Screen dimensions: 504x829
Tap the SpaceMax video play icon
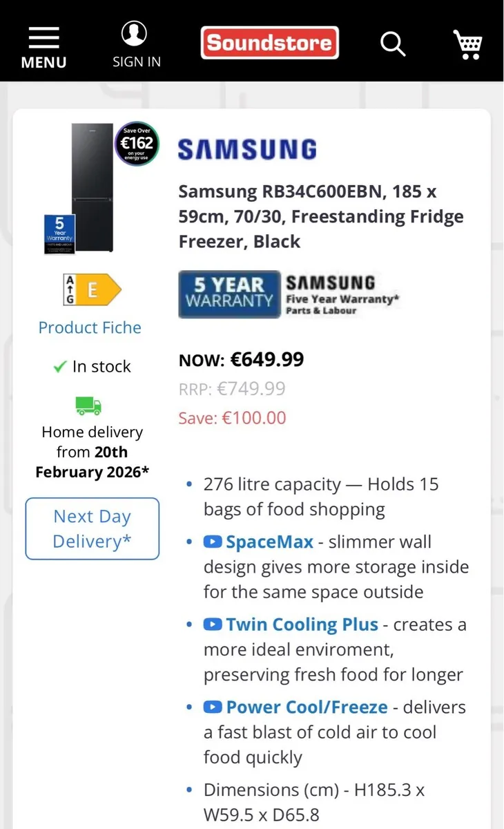click(x=212, y=542)
